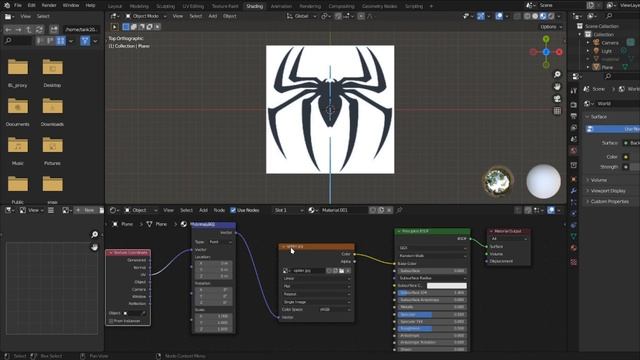
Task: Open the Render menu
Action: [49, 5]
